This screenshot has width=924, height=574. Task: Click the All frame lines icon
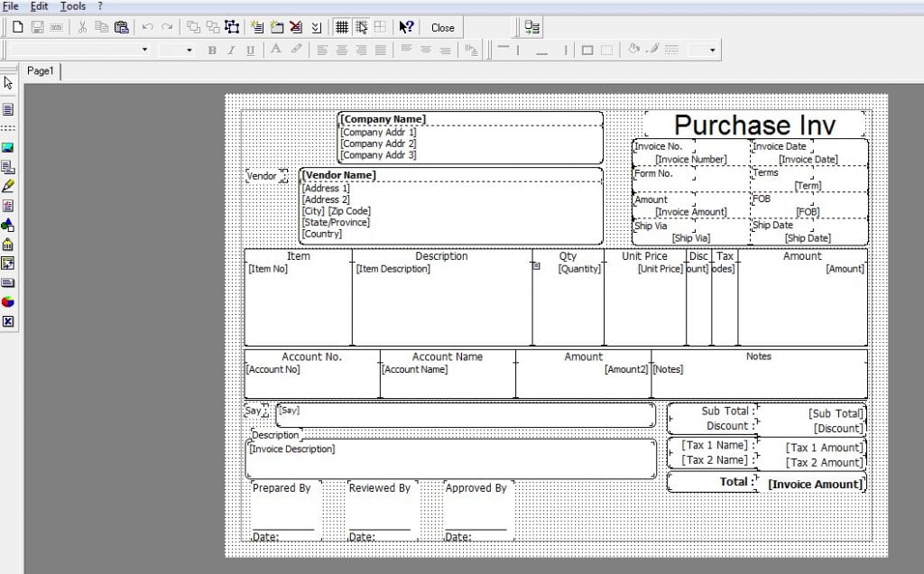[587, 51]
